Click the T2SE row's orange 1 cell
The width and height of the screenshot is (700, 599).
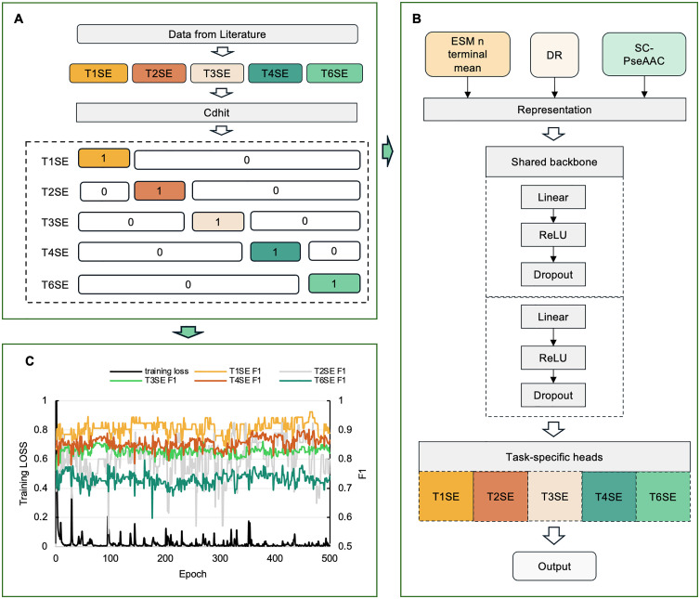pos(160,190)
